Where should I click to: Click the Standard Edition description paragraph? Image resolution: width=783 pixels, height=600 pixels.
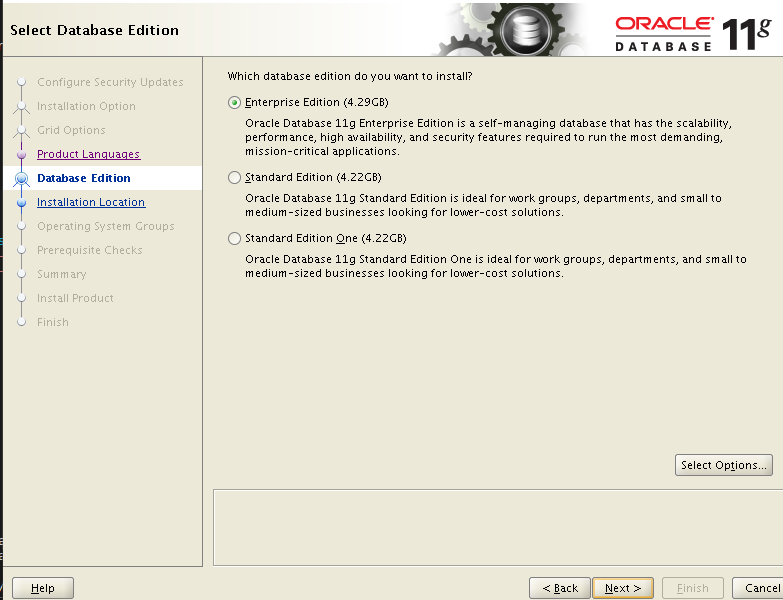[x=483, y=205]
